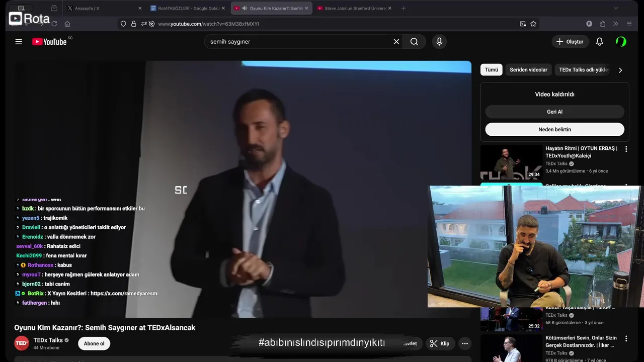The image size is (644, 362).
Task: Click Geri Al to undo removal
Action: tap(555, 112)
